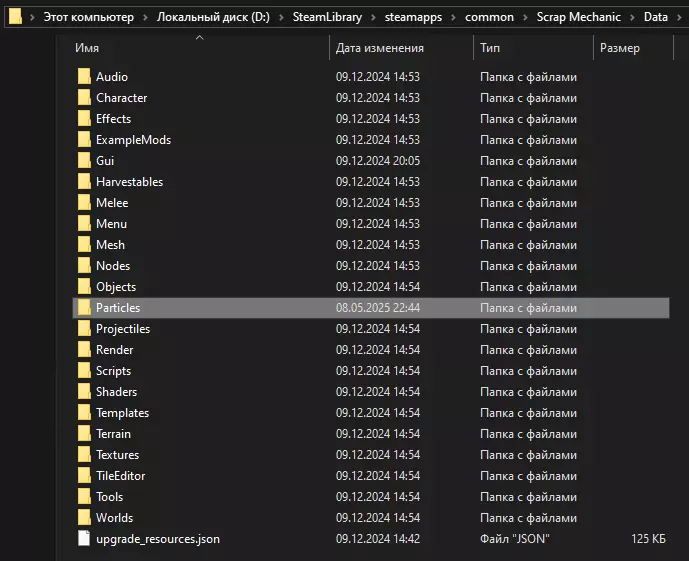689x561 pixels.
Task: Navigate to common breadcrumb segment
Action: point(490,17)
